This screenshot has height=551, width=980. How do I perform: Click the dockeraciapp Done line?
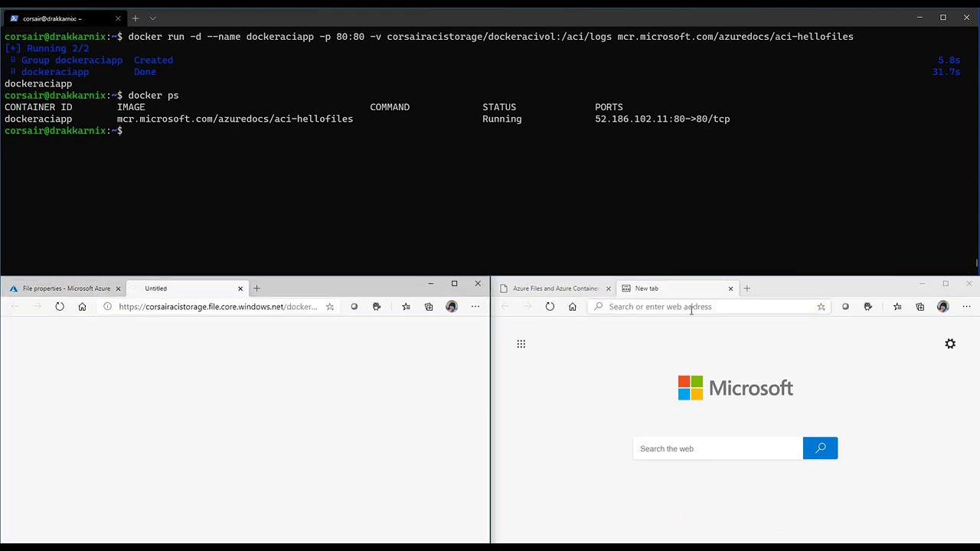coord(83,72)
